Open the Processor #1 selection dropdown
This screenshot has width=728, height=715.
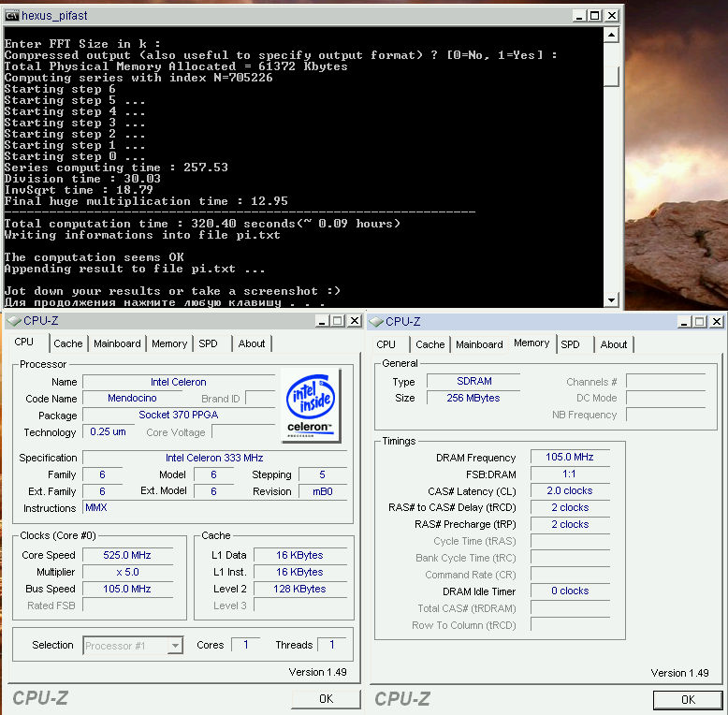[175, 646]
